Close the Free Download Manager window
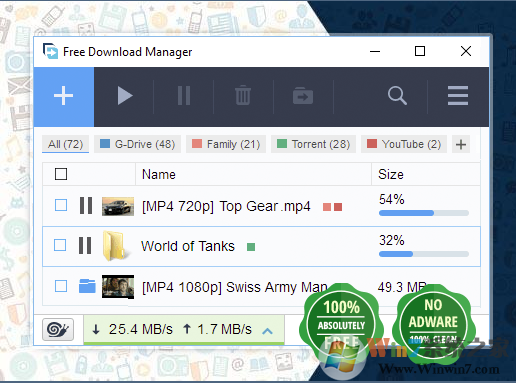 [466, 51]
